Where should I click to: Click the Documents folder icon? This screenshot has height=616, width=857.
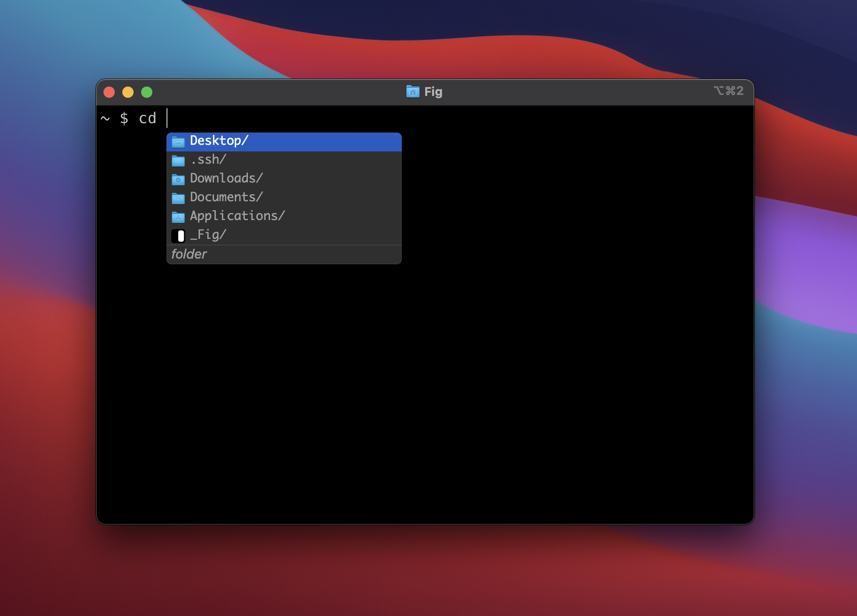tap(178, 198)
